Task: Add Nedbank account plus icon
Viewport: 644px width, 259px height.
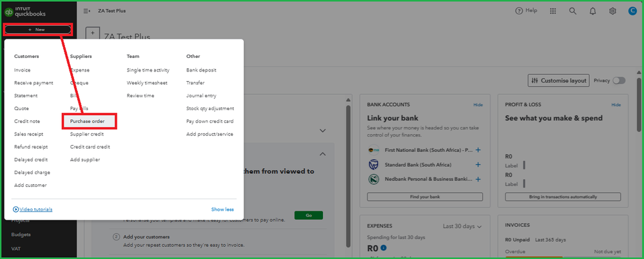Action: (x=478, y=179)
